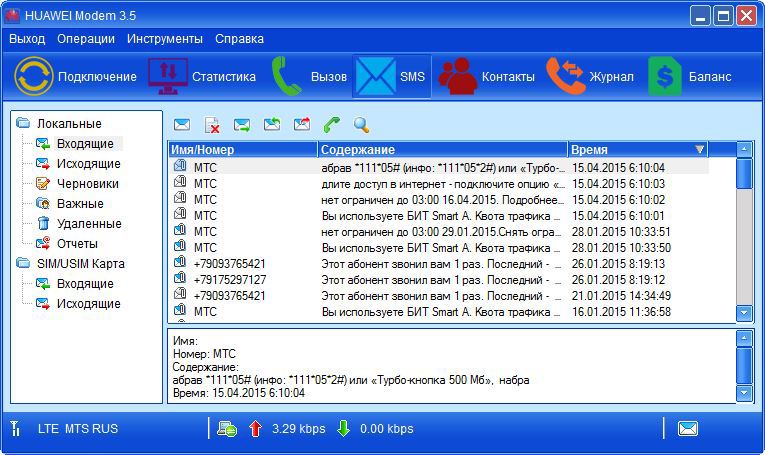Select the message from +79093765421 at 8:19:13
This screenshot has width=765, height=455.
(439, 263)
